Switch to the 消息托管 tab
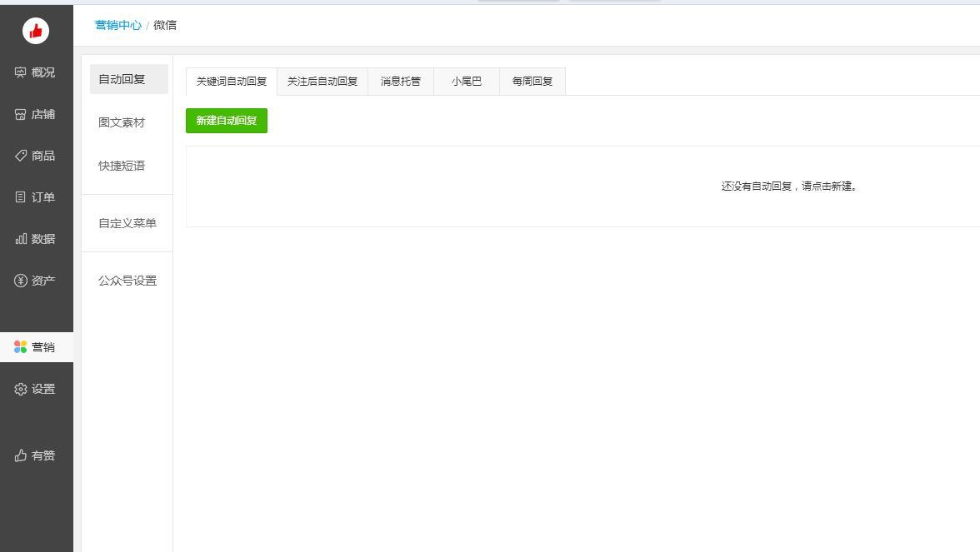Screen dimensions: 980x552 (x=401, y=82)
